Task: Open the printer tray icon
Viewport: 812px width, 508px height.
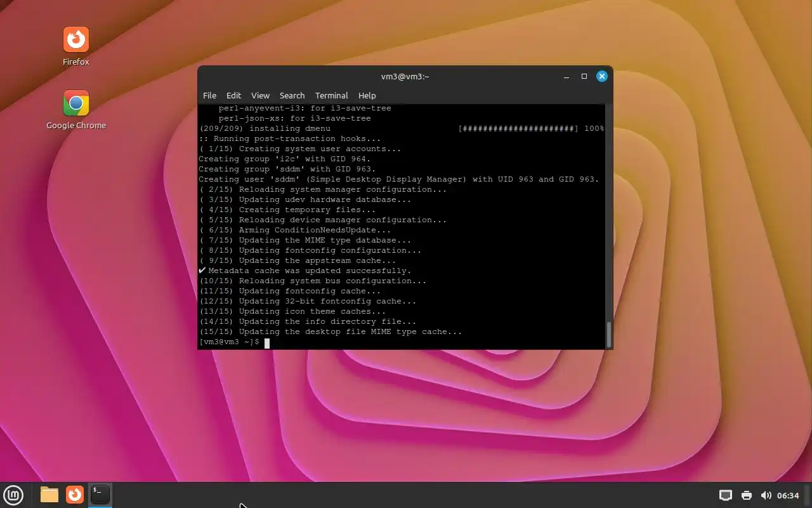Action: coord(747,495)
